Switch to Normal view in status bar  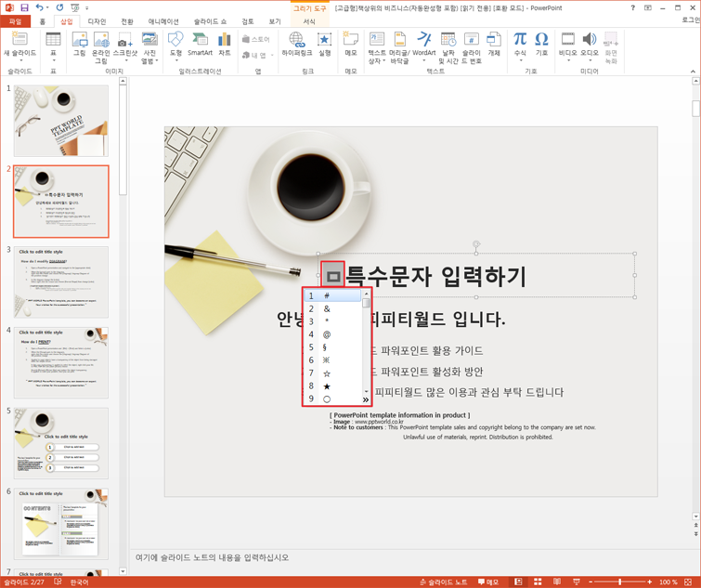518,581
